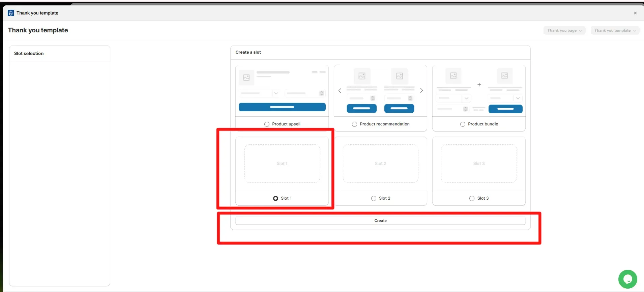Click the Product upsell preview thumbnail
The image size is (644, 292).
282,91
